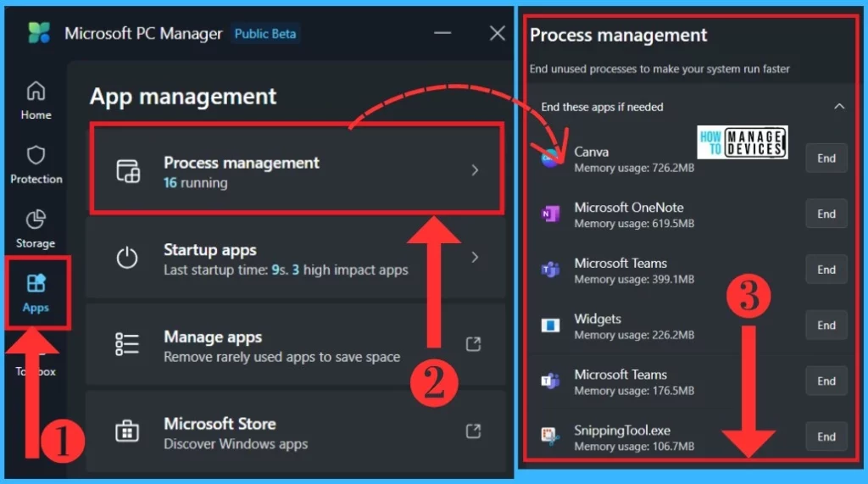Click 'Memory usage: 619.5MB' text
Image resolution: width=868 pixels, height=484 pixels.
pos(634,224)
